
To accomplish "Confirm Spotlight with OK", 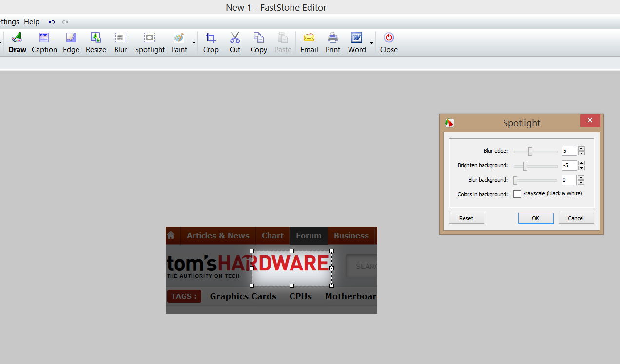I will pyautogui.click(x=536, y=218).
